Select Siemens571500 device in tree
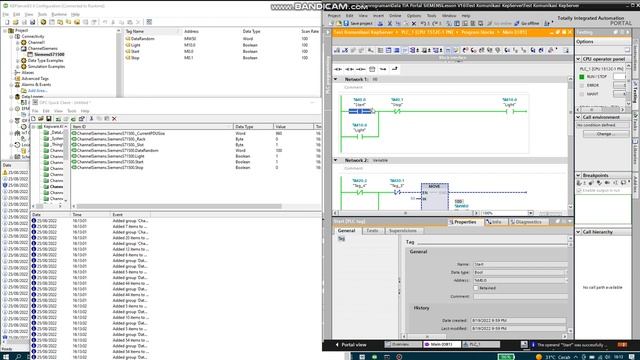 pos(49,54)
